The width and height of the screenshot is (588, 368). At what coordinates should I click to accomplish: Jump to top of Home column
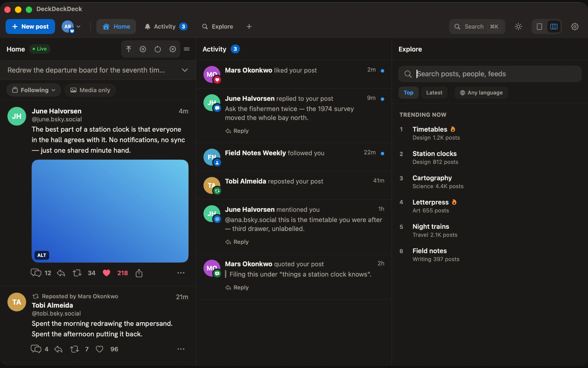(x=129, y=49)
